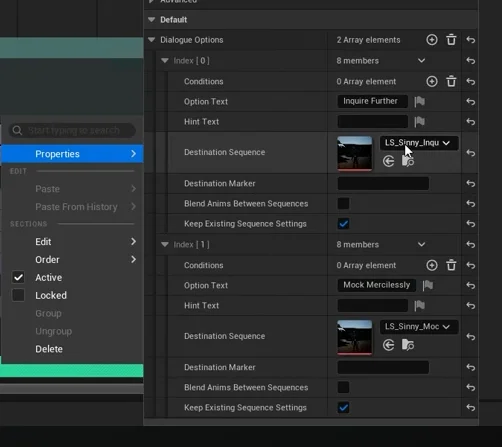Uncheck Keep Existing Sequence Settings for Index [0]
This screenshot has width=502, height=447.
pyautogui.click(x=343, y=224)
